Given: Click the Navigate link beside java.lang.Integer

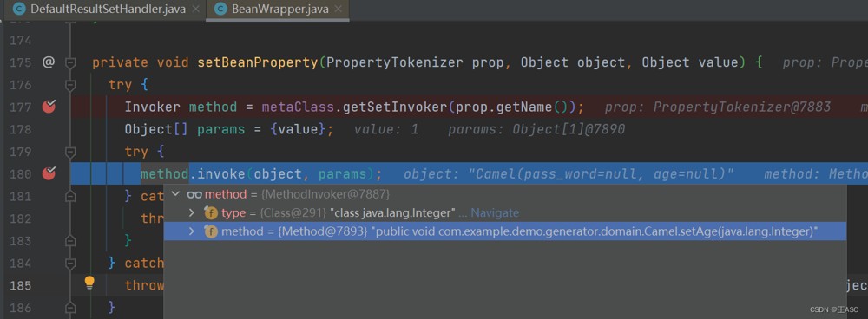Looking at the screenshot, I should [x=495, y=212].
